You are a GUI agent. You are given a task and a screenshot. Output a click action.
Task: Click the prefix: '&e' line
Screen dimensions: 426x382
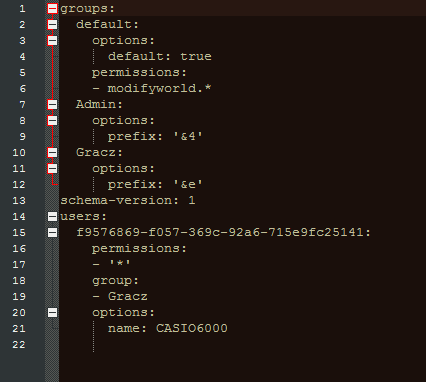pyautogui.click(x=155, y=184)
